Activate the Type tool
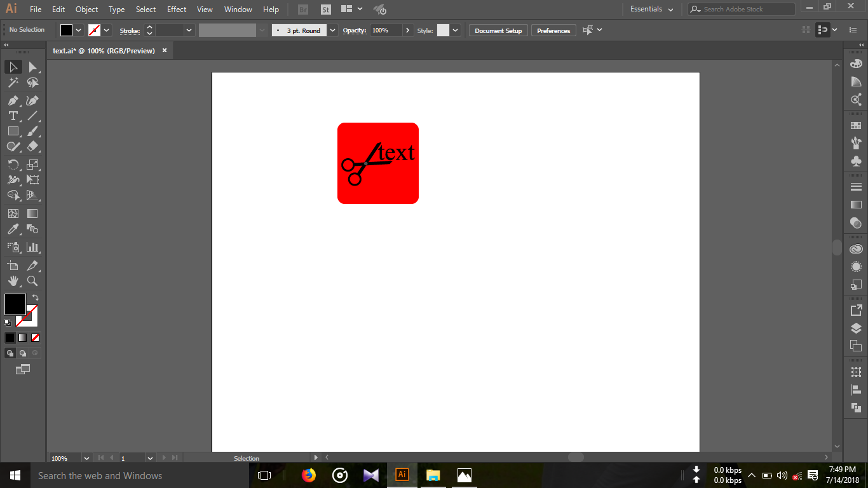Screen dimensions: 868x488 pyautogui.click(x=13, y=116)
